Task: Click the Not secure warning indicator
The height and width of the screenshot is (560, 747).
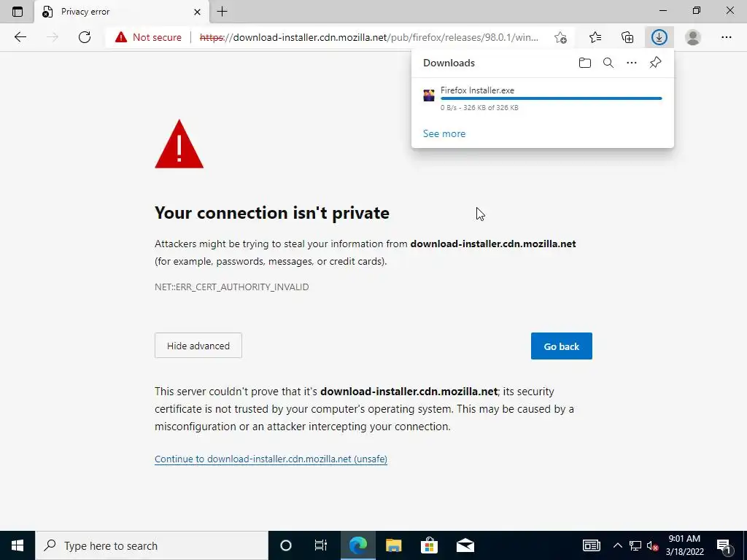Action: [148, 37]
